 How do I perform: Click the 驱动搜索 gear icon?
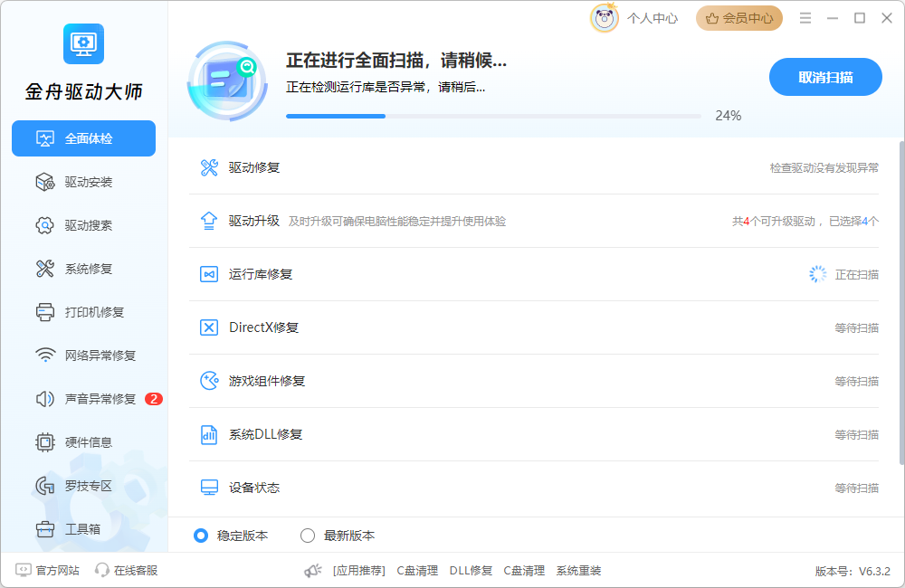45,225
